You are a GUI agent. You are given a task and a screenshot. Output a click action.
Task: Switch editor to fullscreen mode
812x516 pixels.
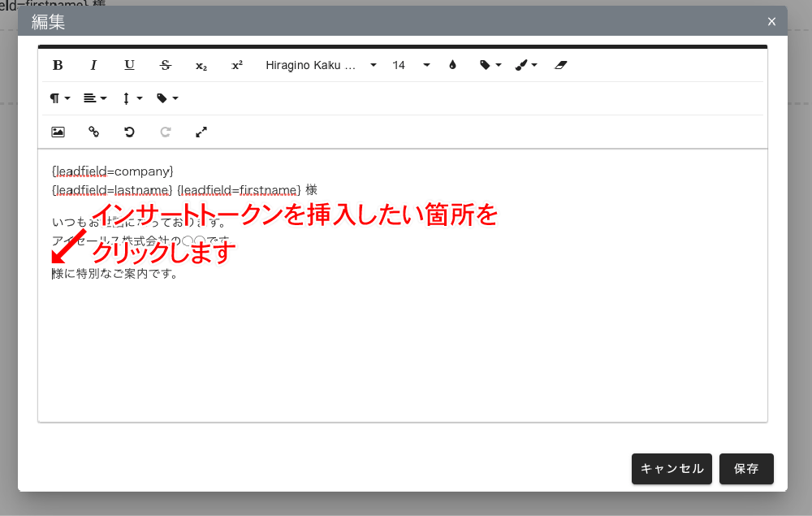[201, 132]
